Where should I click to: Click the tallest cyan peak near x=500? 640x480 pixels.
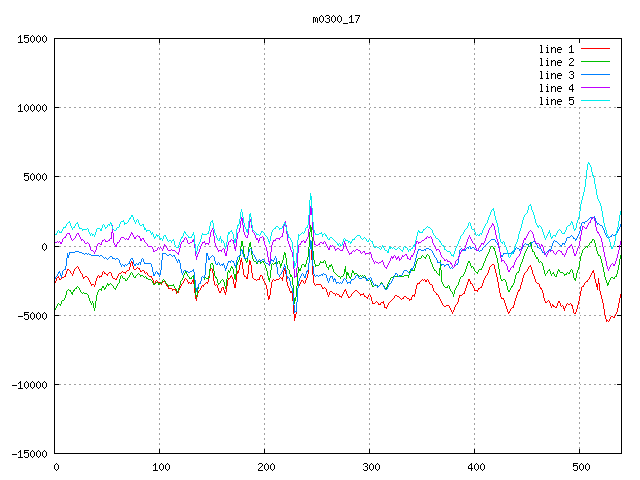click(x=589, y=162)
